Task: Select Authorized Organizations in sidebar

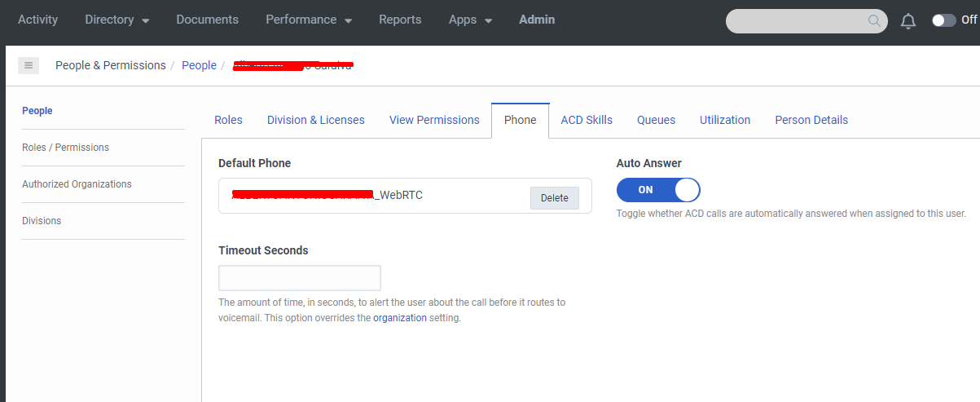Action: click(x=77, y=184)
